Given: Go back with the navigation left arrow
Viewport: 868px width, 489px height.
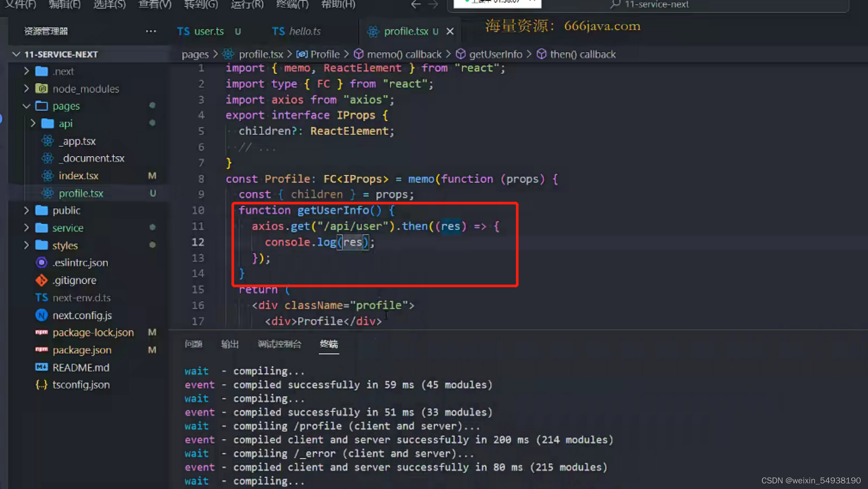Looking at the screenshot, I should pos(415,4).
